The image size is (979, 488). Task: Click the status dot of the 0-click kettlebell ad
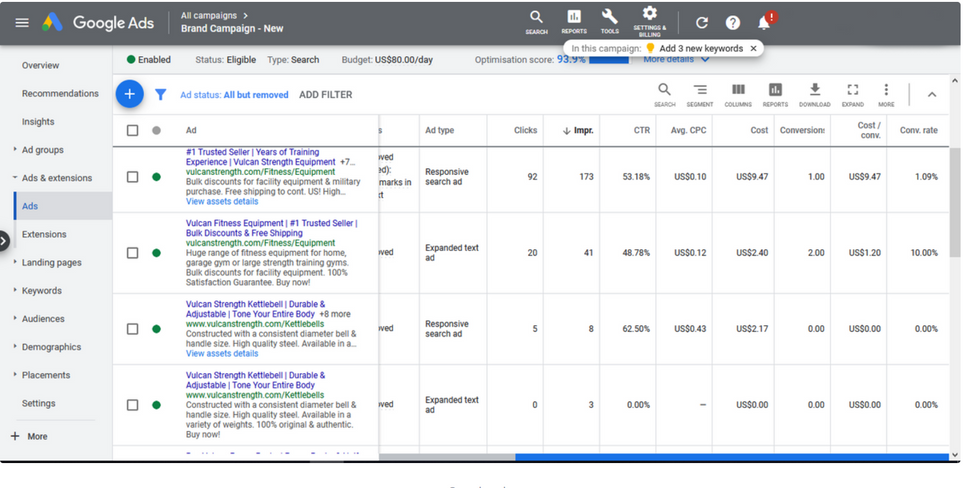click(x=156, y=405)
